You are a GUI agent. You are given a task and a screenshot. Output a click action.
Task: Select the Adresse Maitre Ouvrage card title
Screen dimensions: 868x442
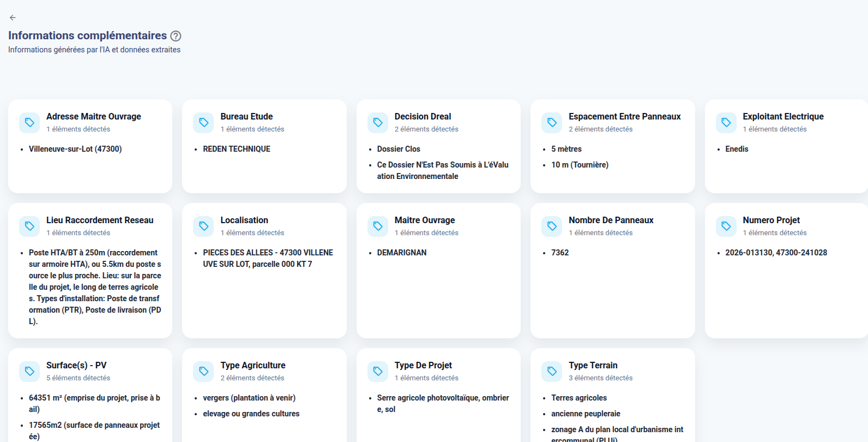(x=94, y=116)
